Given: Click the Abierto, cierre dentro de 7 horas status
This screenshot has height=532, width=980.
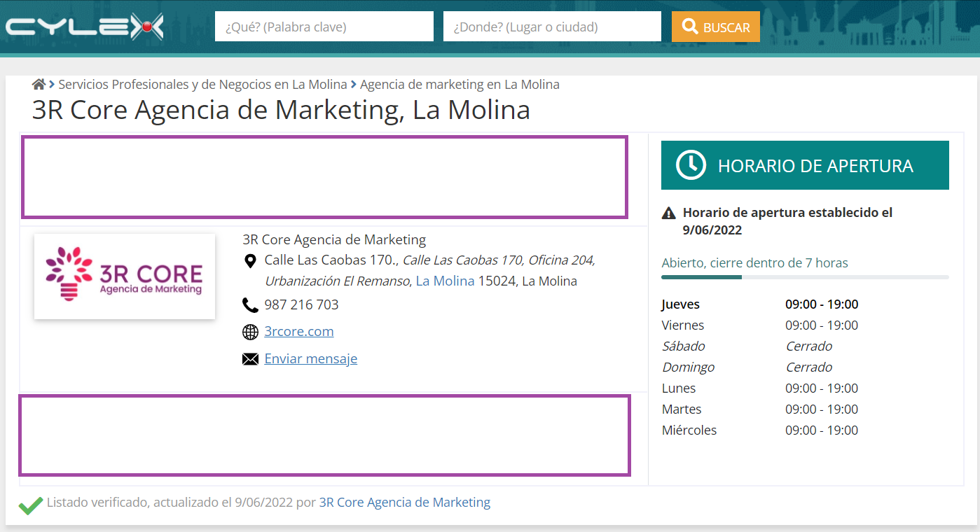Looking at the screenshot, I should 754,263.
